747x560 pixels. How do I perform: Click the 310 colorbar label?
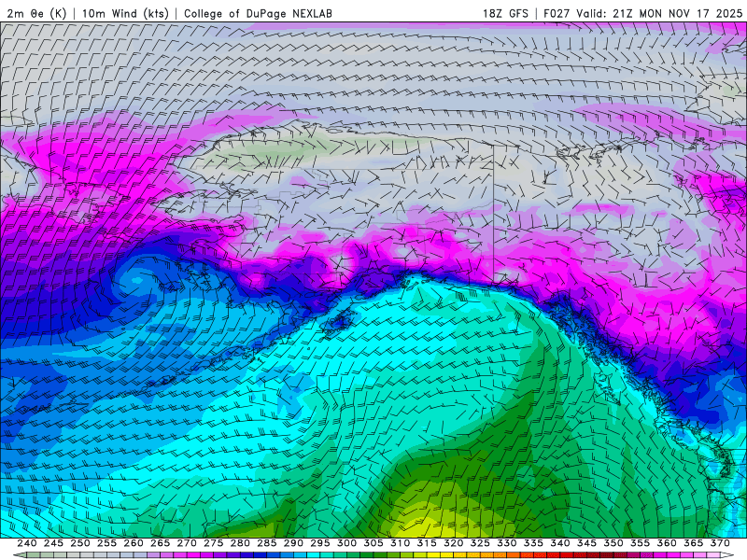coord(401,543)
